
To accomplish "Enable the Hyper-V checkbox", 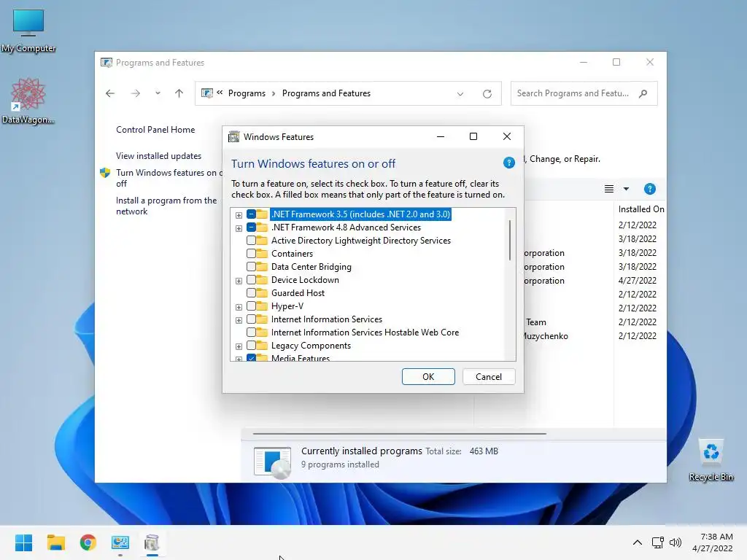I will (251, 306).
